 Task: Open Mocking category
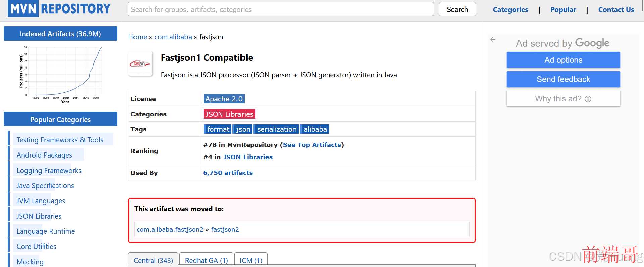(x=30, y=262)
